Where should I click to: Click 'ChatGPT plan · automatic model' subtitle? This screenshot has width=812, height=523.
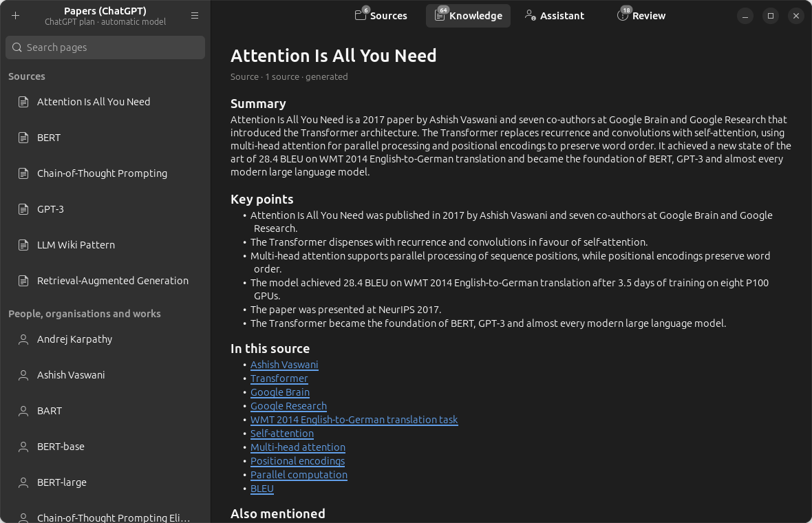(105, 22)
